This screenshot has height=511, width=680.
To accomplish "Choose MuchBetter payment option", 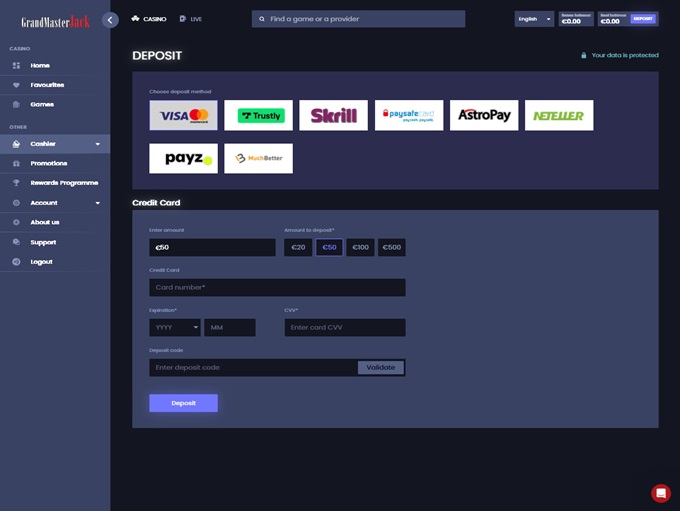I will [258, 158].
